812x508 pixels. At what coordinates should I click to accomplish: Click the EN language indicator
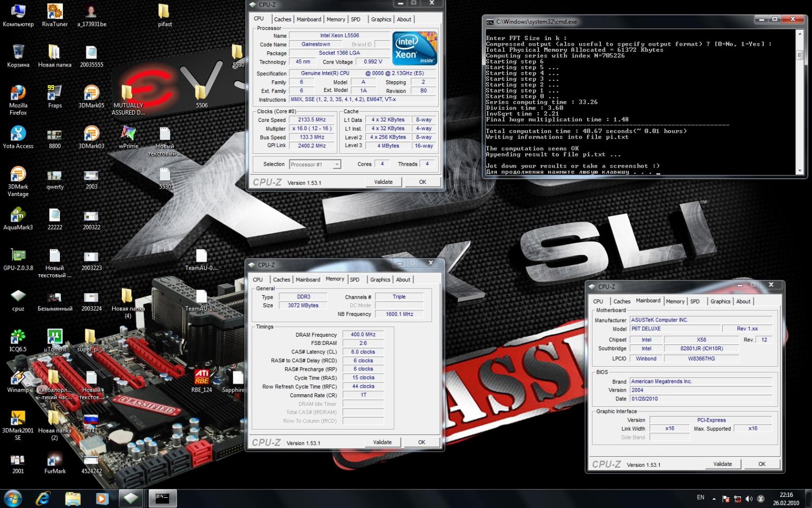click(700, 498)
